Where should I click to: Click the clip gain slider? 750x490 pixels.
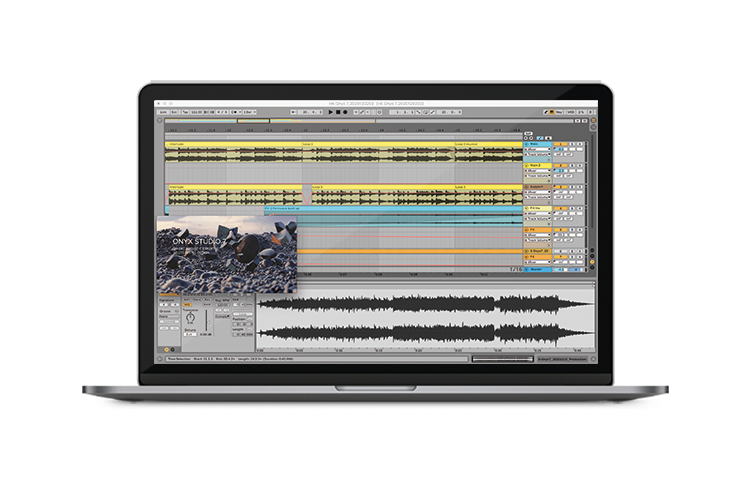pos(207,320)
